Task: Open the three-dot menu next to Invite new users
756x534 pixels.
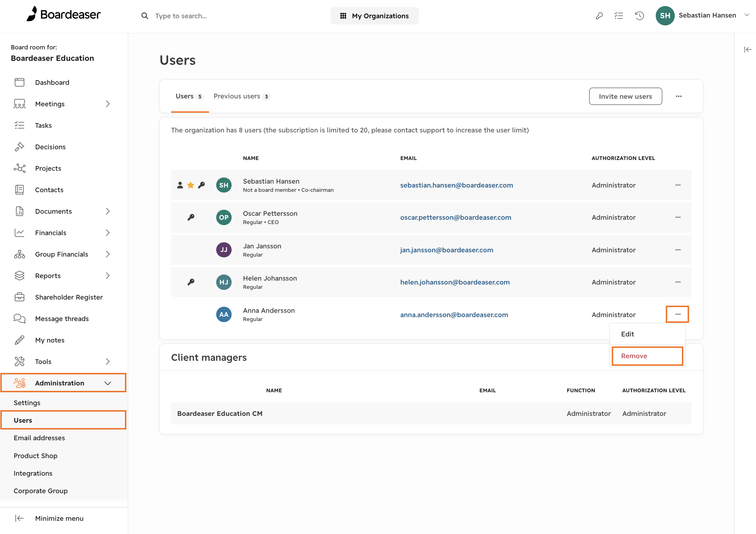Action: point(679,96)
